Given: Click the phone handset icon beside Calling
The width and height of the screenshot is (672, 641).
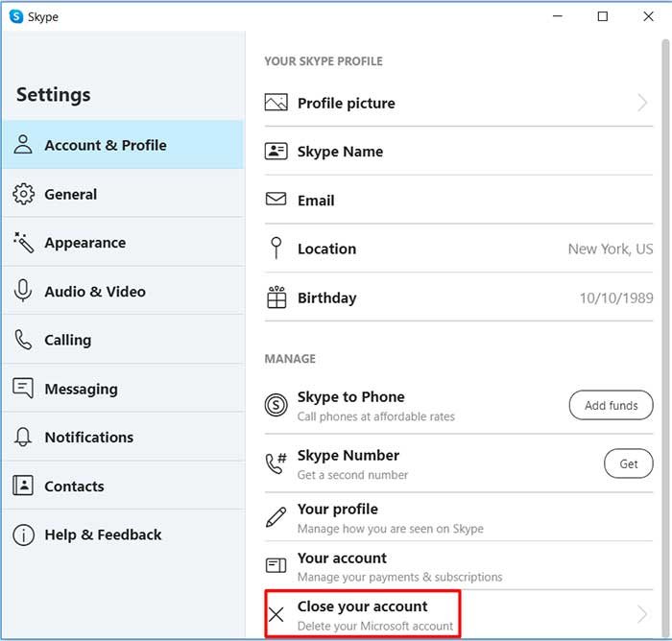Looking at the screenshot, I should click(23, 340).
